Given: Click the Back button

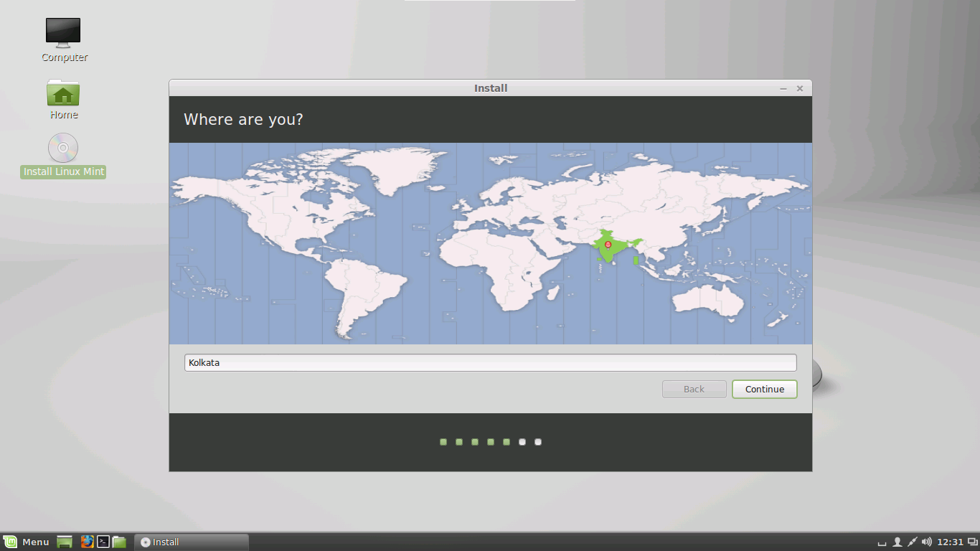Looking at the screenshot, I should click(694, 389).
